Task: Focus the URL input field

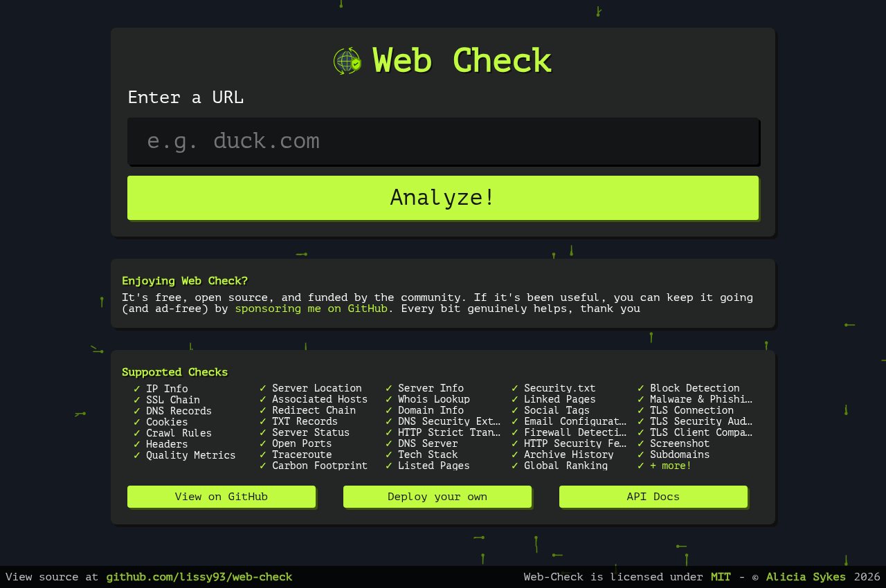Action: [443, 141]
